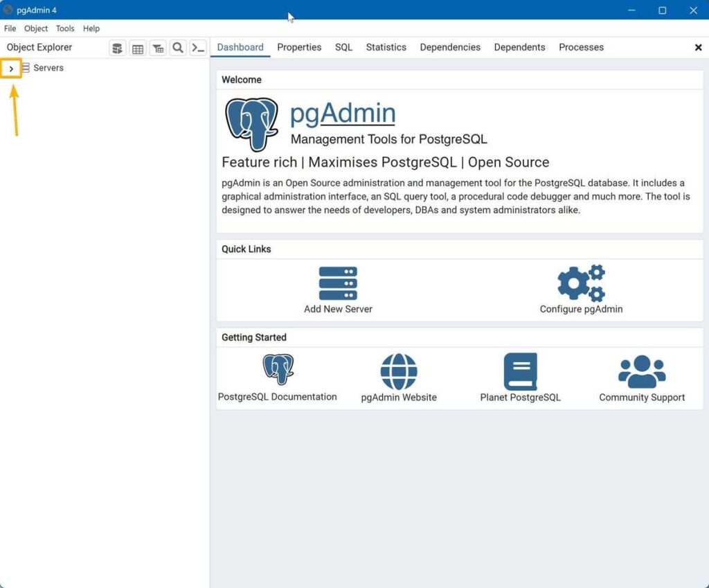
Task: Open the Help menu
Action: (x=91, y=28)
